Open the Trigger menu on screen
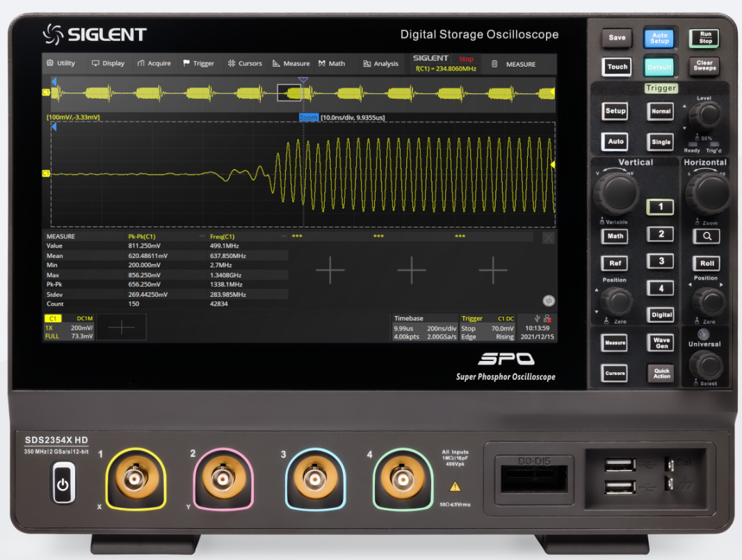The image size is (742, 560). [198, 63]
